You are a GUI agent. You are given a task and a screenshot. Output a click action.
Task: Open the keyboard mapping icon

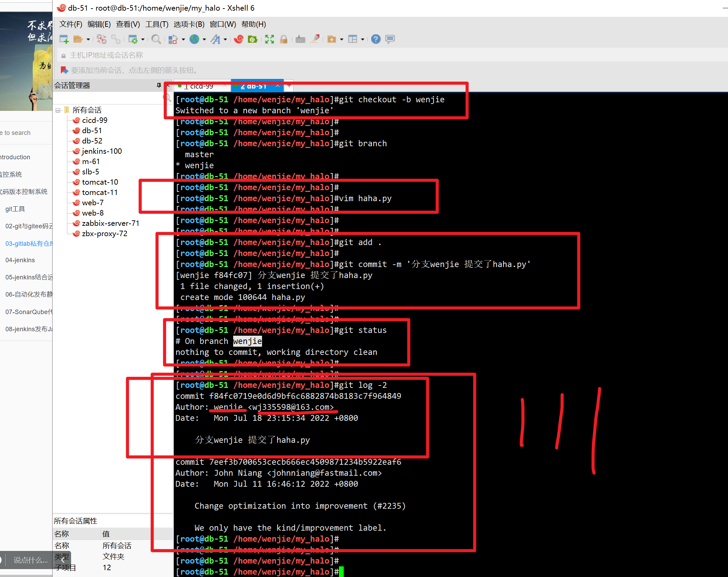pos(300,39)
